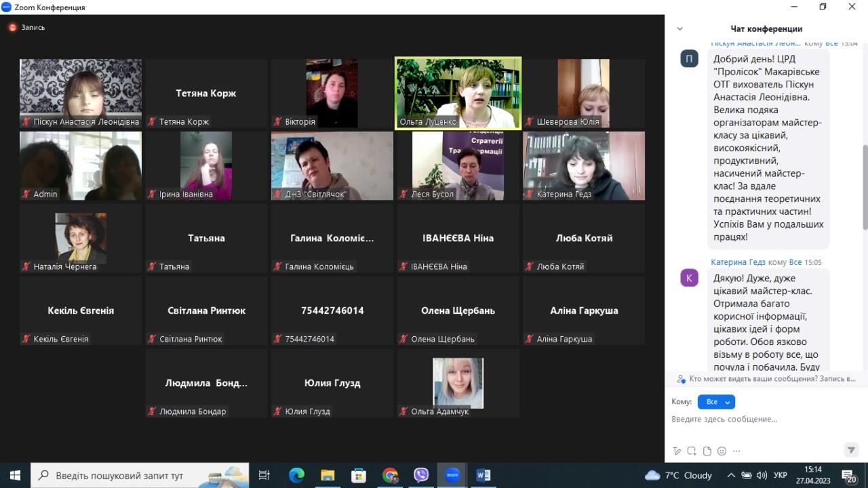Select the Шеверова Юлія video tile
This screenshot has width=868, height=488.
[584, 93]
